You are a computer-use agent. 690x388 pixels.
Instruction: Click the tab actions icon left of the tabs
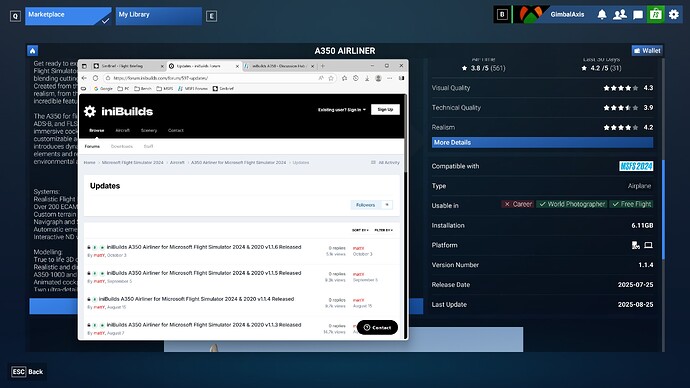tap(84, 66)
